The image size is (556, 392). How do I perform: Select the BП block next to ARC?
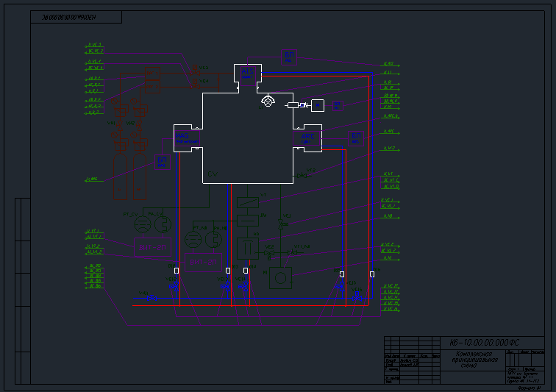coord(357,138)
